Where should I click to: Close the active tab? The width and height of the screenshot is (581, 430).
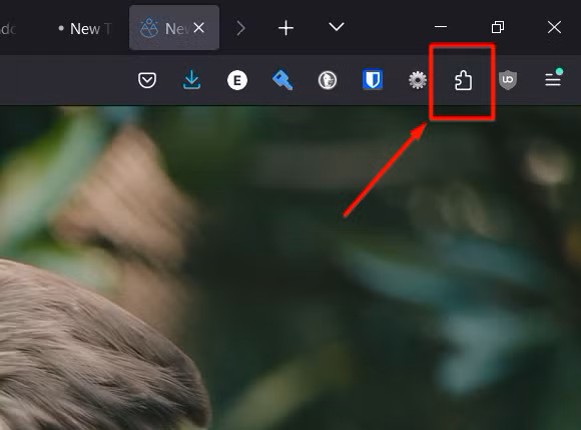(x=199, y=28)
